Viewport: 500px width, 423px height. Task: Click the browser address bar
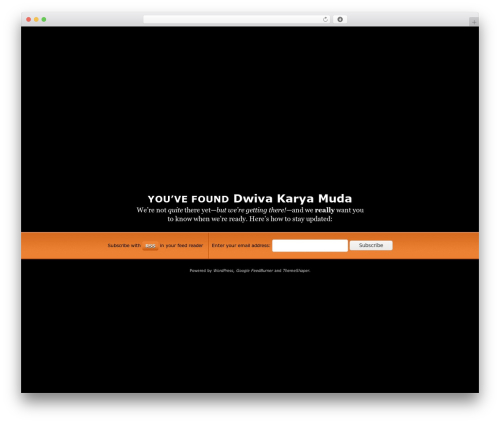pos(237,19)
